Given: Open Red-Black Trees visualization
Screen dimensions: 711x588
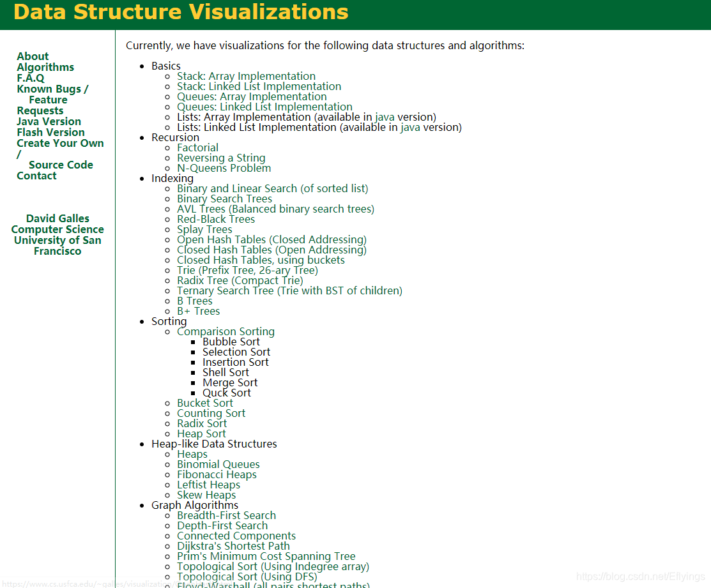Looking at the screenshot, I should [x=216, y=219].
